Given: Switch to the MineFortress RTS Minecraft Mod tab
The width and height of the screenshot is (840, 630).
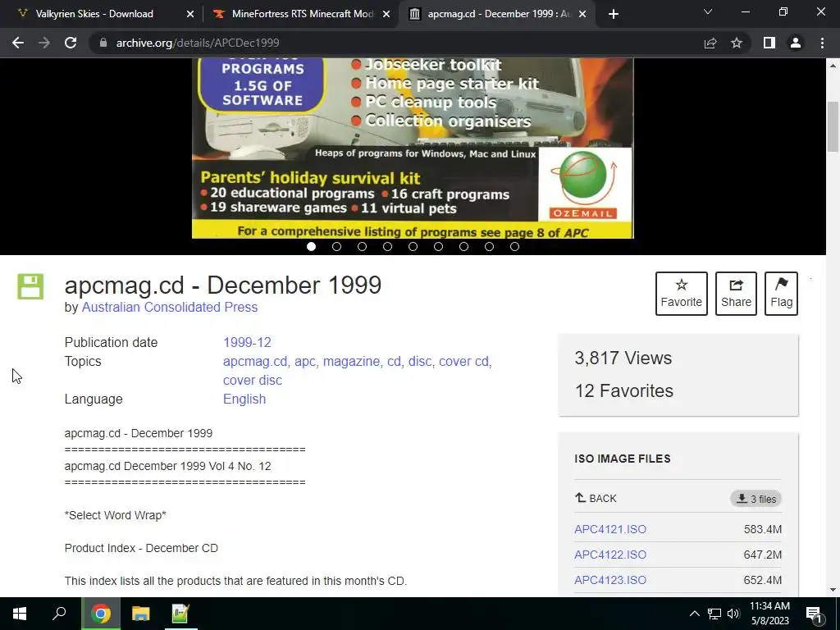Looking at the screenshot, I should coord(301,14).
